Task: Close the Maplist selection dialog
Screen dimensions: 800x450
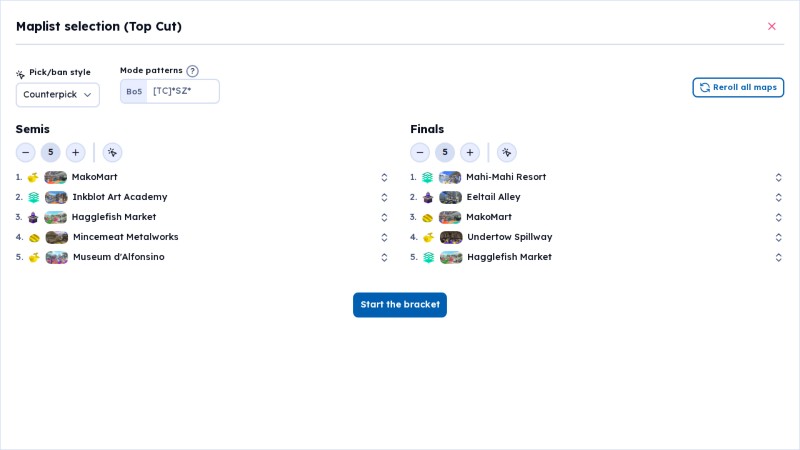Action: pos(771,27)
